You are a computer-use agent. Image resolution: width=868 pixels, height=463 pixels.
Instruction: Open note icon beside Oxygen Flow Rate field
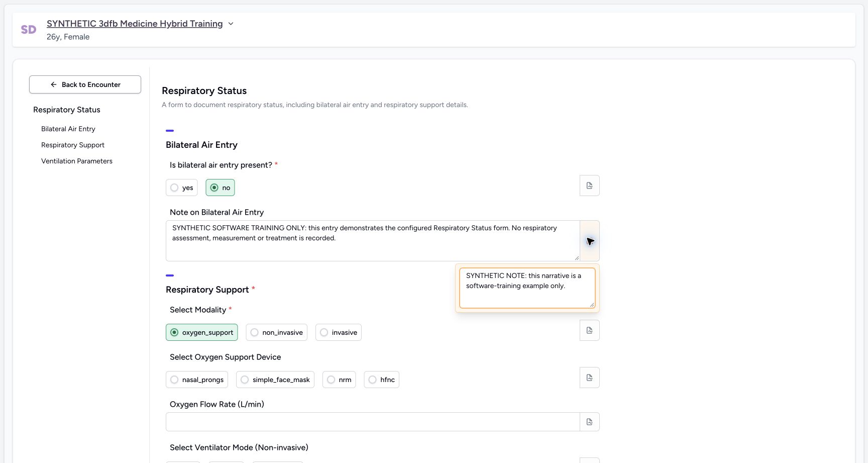pos(590,422)
